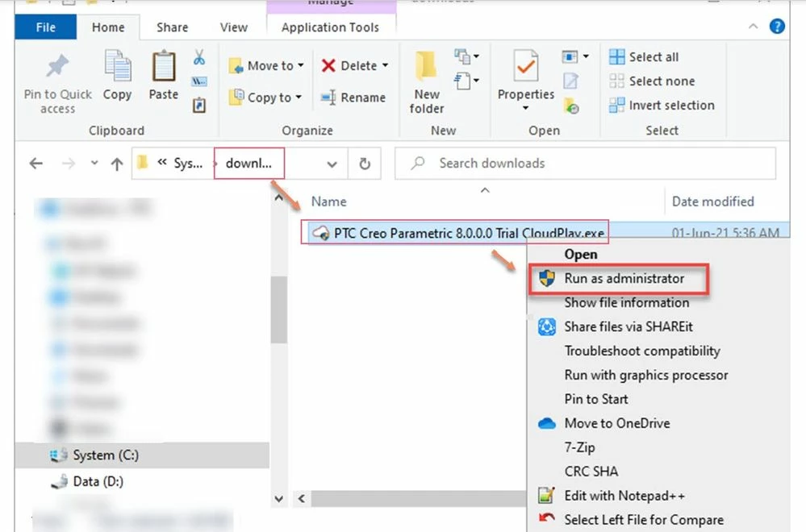806x532 pixels.
Task: Click the Cut scissors icon
Action: pos(199,57)
